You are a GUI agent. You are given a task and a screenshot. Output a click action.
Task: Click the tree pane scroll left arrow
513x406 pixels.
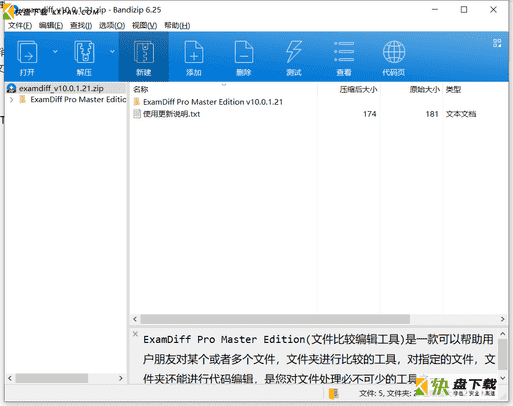(x=10, y=378)
